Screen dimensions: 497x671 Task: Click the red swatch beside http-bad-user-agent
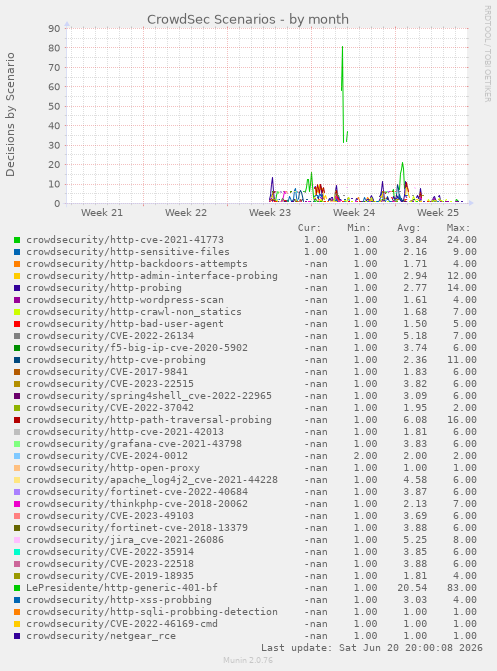tap(17, 324)
